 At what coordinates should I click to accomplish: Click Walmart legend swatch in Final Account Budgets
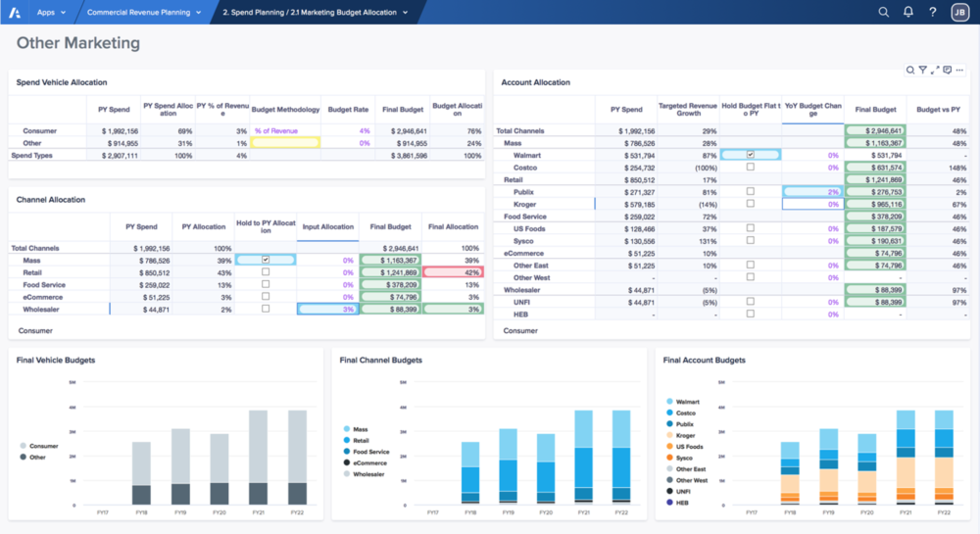click(x=669, y=402)
